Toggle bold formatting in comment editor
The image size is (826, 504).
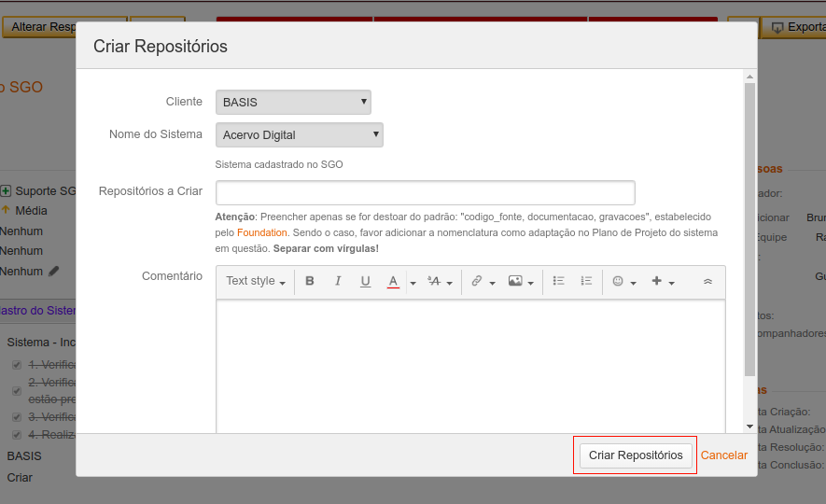(x=310, y=281)
